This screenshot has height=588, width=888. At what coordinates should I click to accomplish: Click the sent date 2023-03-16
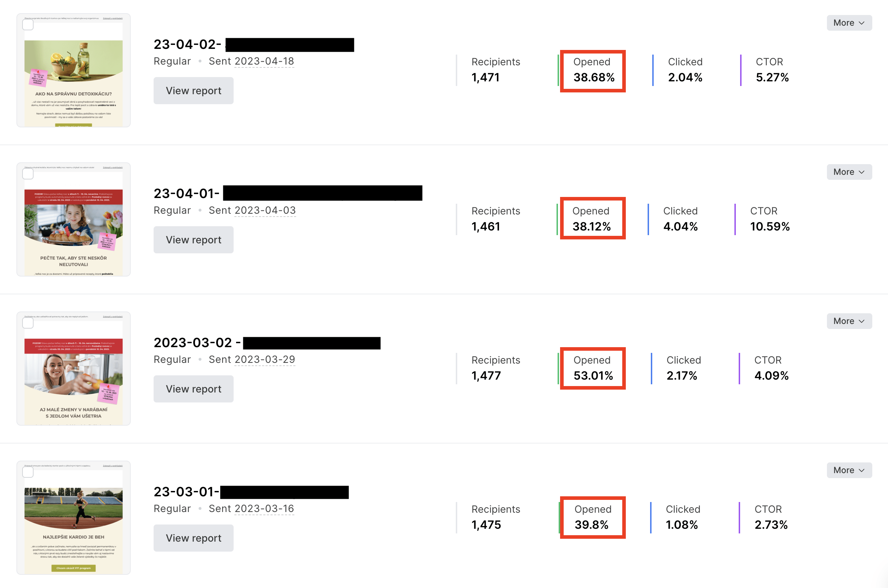[264, 509]
